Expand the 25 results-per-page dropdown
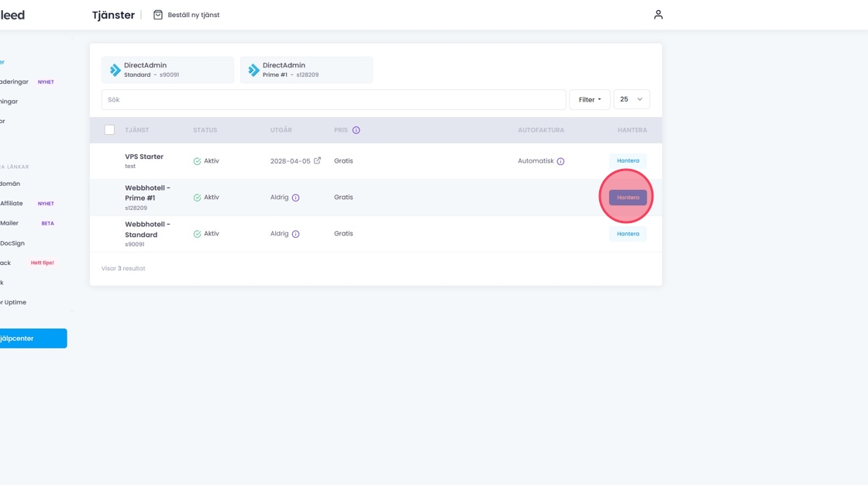868x485 pixels. pos(631,99)
